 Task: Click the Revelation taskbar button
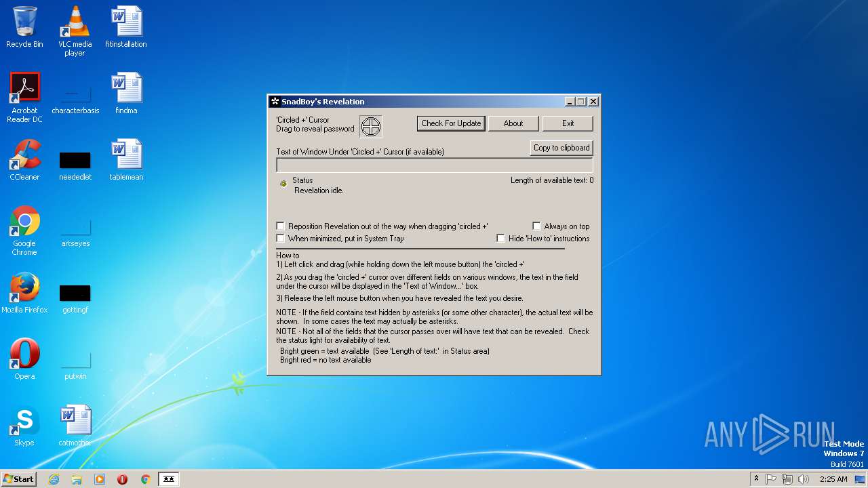pyautogui.click(x=169, y=479)
